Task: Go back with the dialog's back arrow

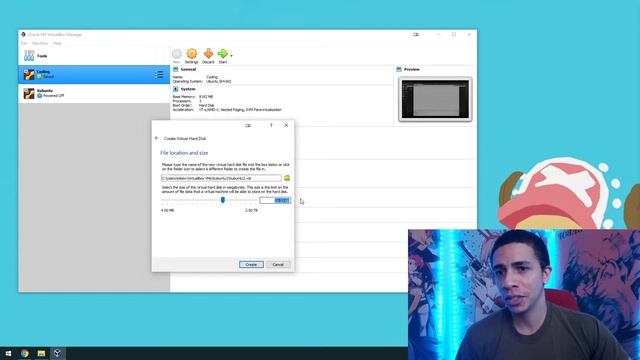Action: [157, 138]
